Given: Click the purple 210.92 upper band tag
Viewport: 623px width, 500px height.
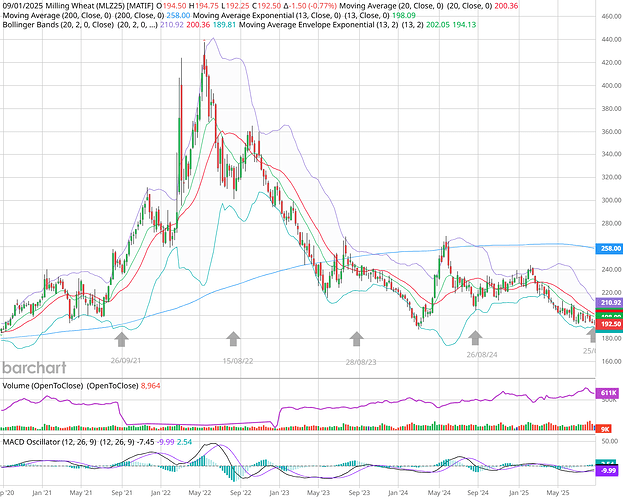Looking at the screenshot, I should coord(609,302).
